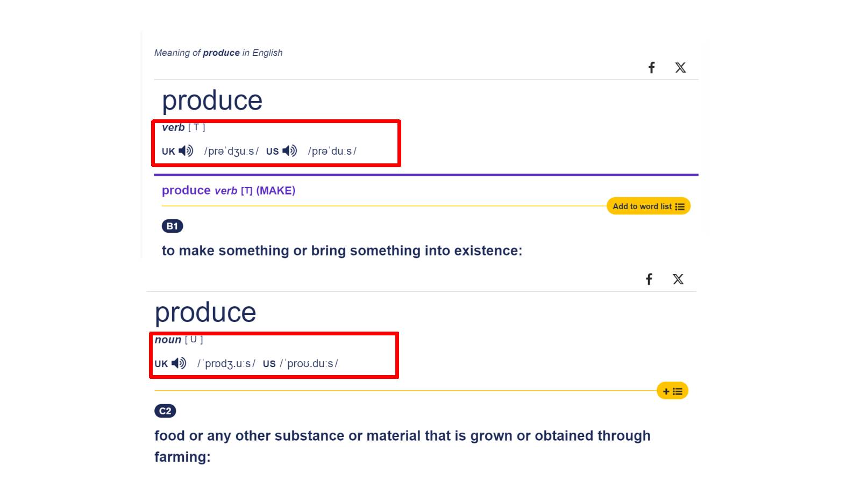Share the noun entry on Facebook
The width and height of the screenshot is (868, 488).
(x=649, y=279)
